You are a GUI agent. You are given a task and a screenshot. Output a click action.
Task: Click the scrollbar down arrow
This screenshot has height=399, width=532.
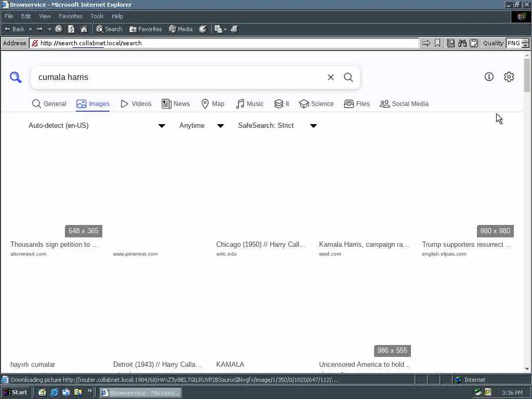527,369
